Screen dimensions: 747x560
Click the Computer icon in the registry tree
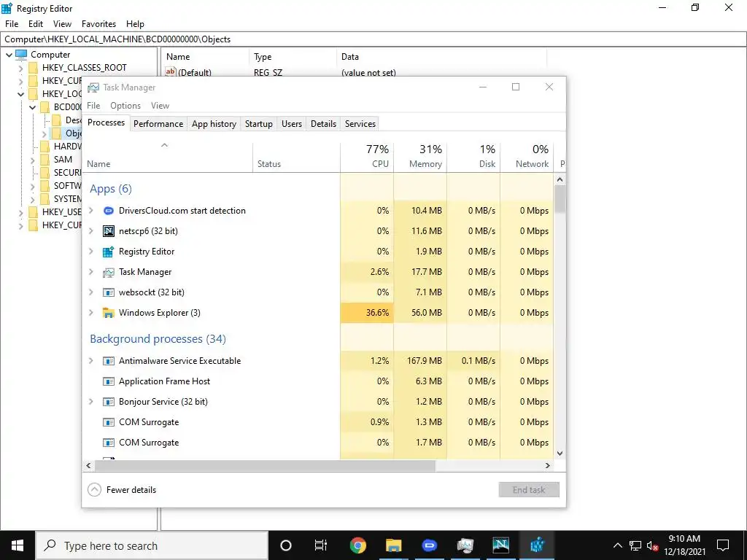21,55
